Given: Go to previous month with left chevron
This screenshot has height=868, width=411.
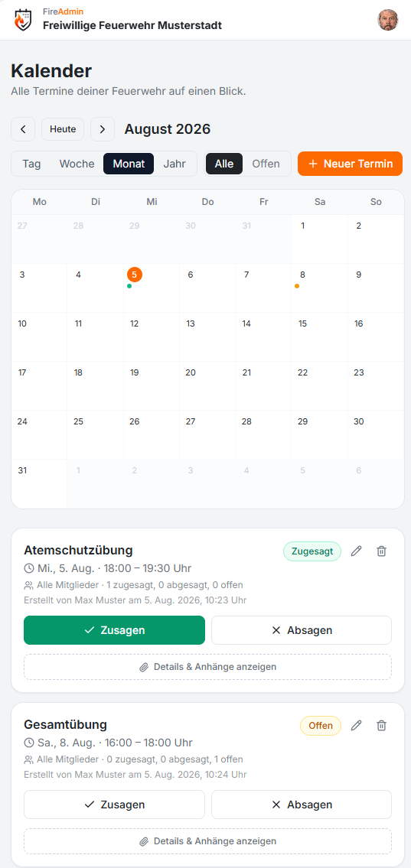Looking at the screenshot, I should tap(23, 129).
